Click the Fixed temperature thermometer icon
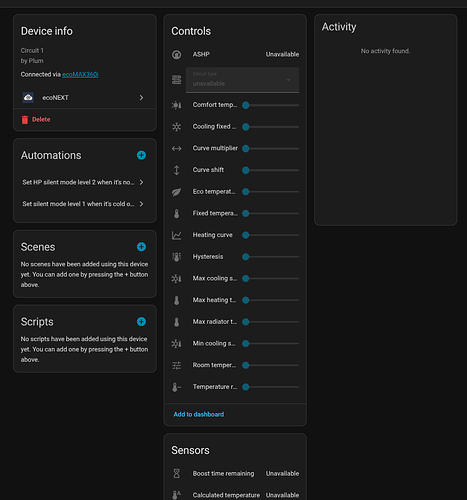The image size is (467, 500). [176, 213]
